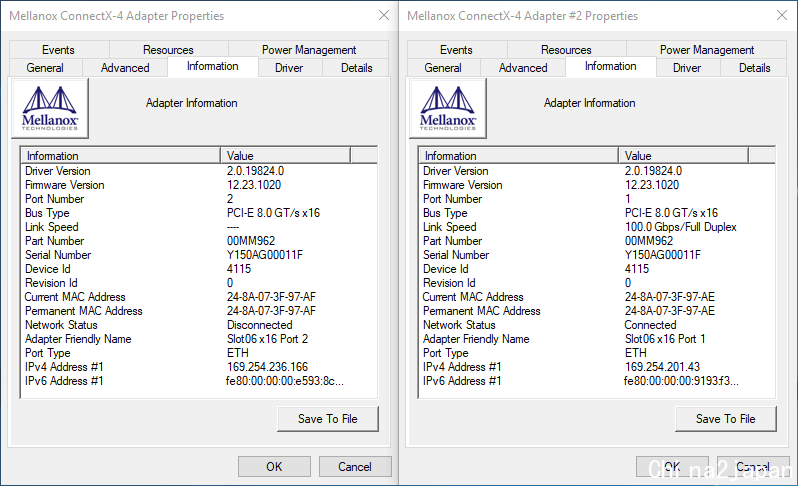Close the Adapter #2 Properties window
The width and height of the screenshot is (798, 486).
(x=782, y=15)
